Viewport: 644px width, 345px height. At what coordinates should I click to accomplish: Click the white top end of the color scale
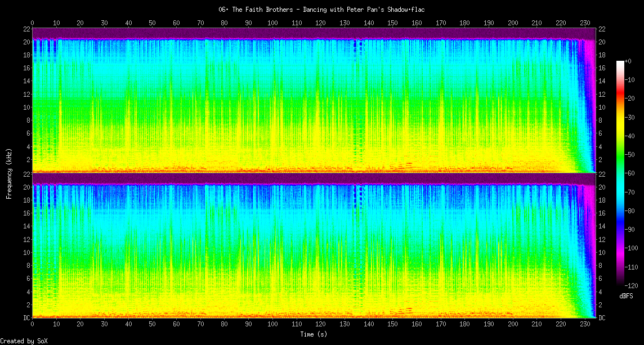(x=620, y=62)
